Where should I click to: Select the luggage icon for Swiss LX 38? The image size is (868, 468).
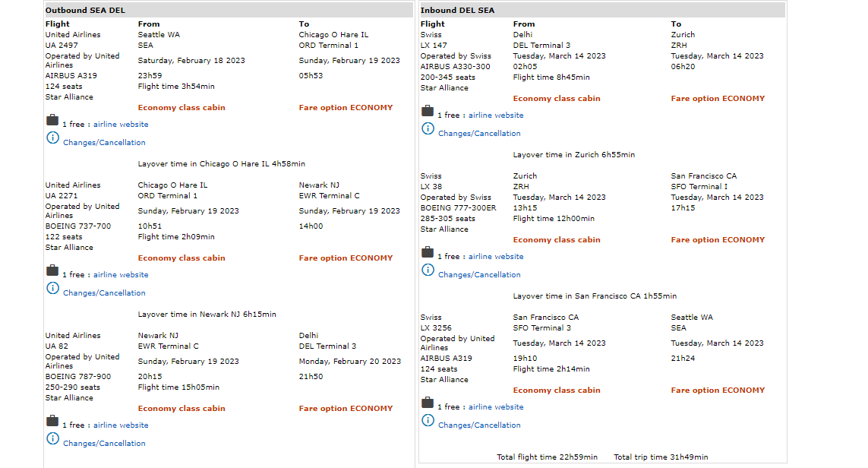(x=428, y=252)
